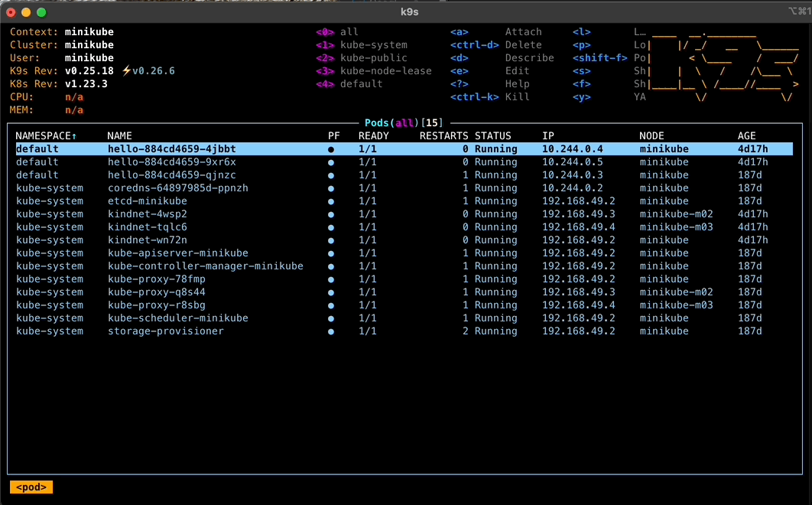Click the <d> Describe command hint

click(502, 57)
